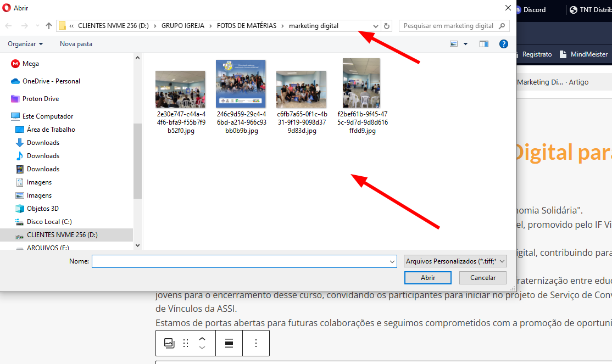The height and width of the screenshot is (364, 612).
Task: Expand the address bar history dropdown
Action: pos(376,26)
